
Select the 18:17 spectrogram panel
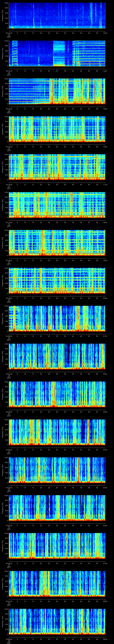[57, 205]
